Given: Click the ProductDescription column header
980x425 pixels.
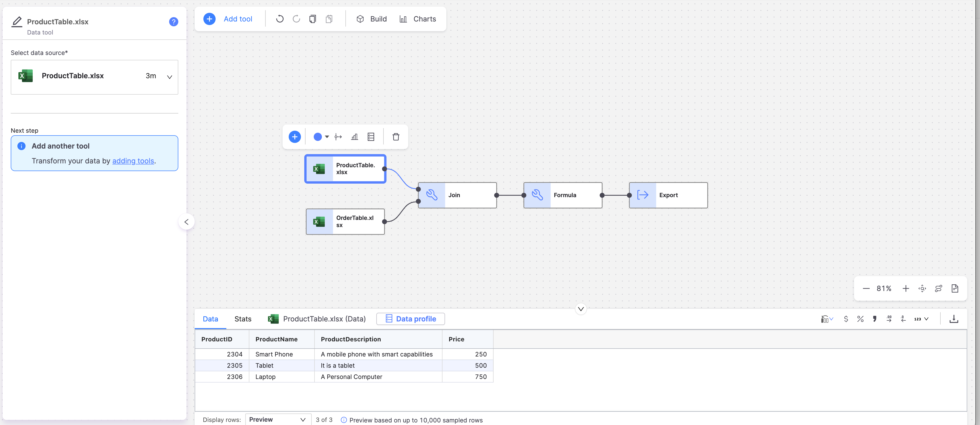Looking at the screenshot, I should [x=379, y=339].
